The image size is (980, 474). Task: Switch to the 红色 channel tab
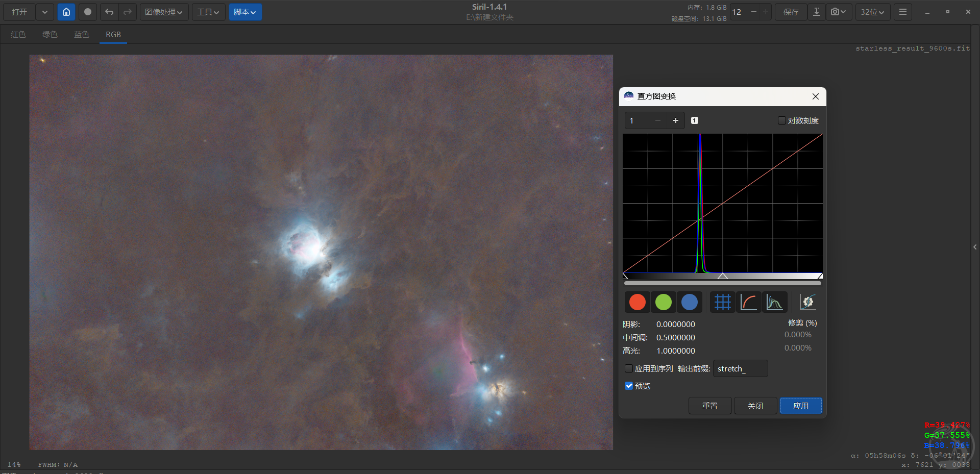pyautogui.click(x=18, y=34)
